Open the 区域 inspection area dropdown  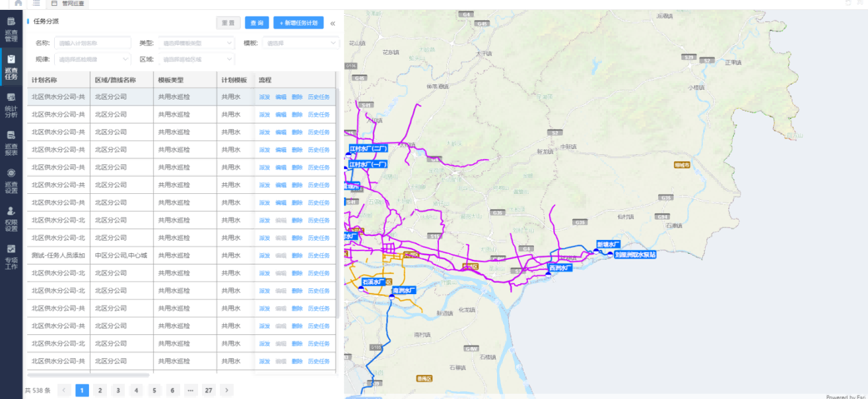tap(195, 59)
